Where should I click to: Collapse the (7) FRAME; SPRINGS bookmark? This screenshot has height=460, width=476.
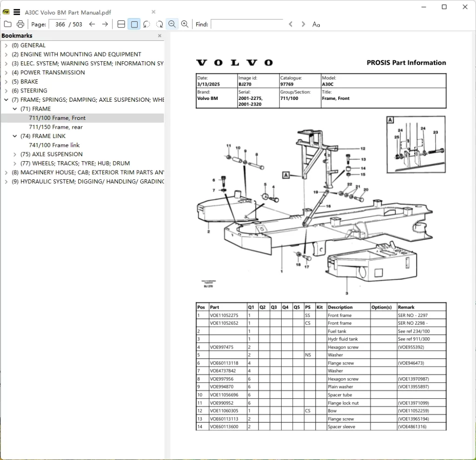pyautogui.click(x=6, y=99)
